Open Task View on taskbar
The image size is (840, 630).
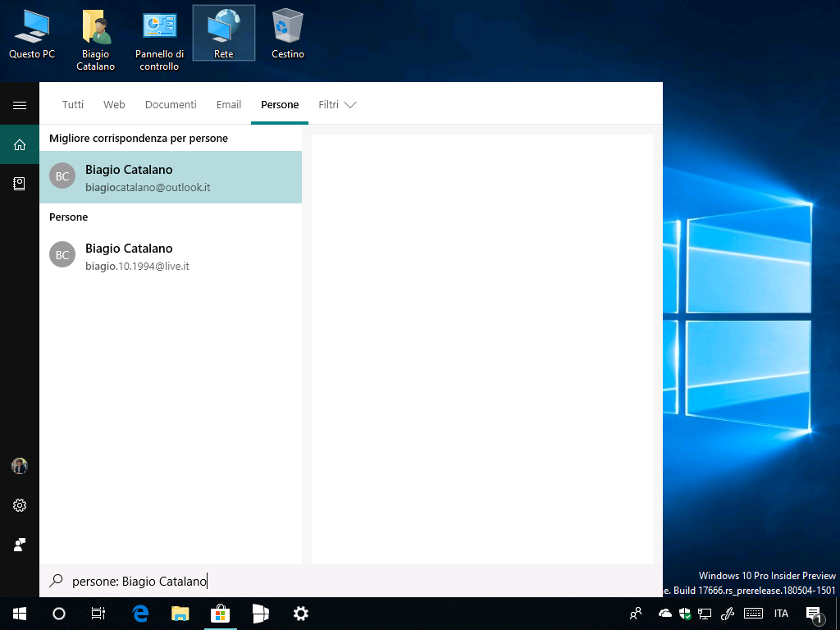tap(98, 614)
